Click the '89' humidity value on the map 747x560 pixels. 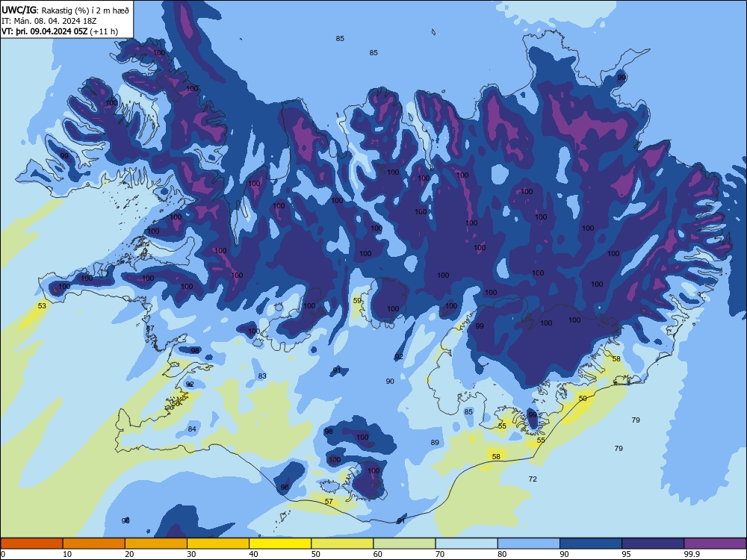click(435, 442)
